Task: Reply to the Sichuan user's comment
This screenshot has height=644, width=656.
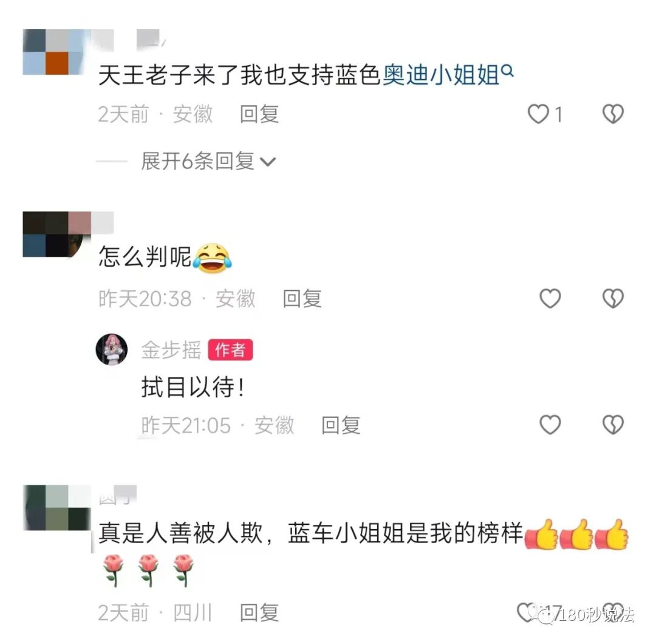Action: 259,613
